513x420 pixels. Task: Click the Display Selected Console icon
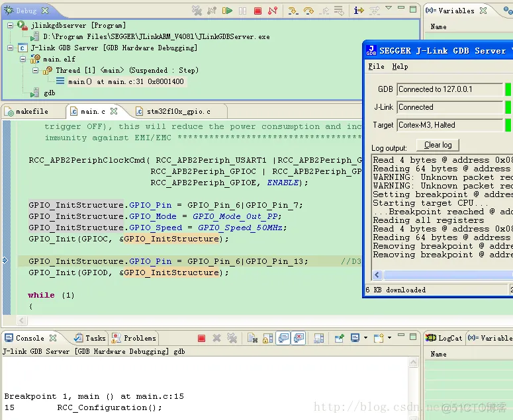coord(355,338)
